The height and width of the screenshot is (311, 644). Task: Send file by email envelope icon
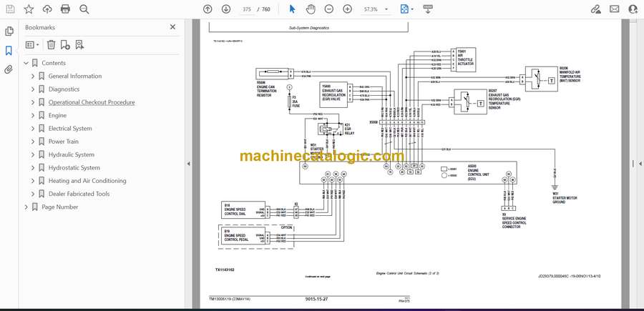[x=615, y=9]
